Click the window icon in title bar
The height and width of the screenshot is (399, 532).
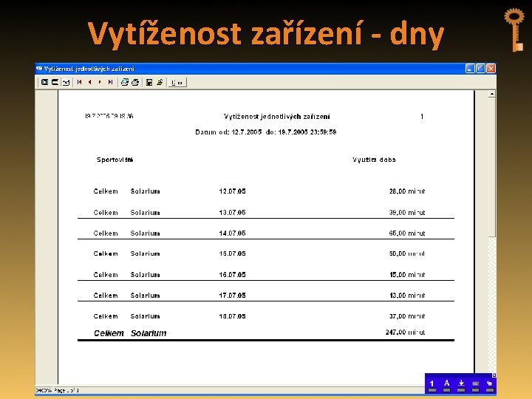point(39,69)
